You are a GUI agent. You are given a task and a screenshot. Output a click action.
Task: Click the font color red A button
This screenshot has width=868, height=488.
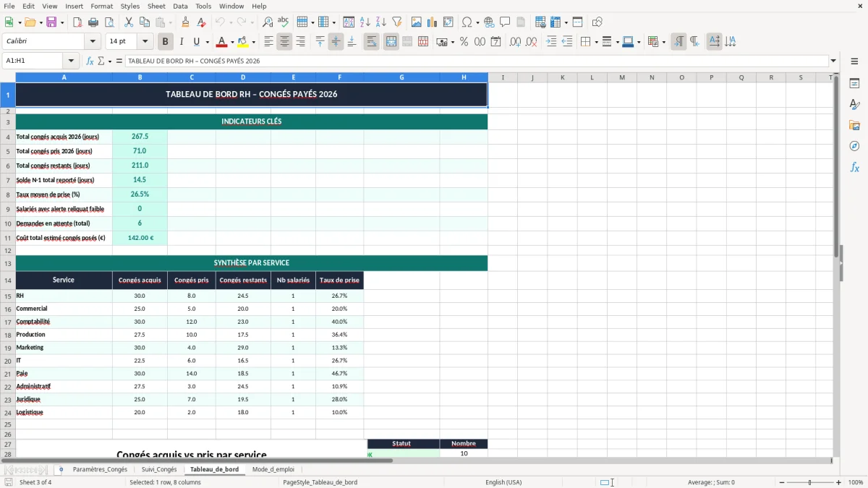click(221, 42)
